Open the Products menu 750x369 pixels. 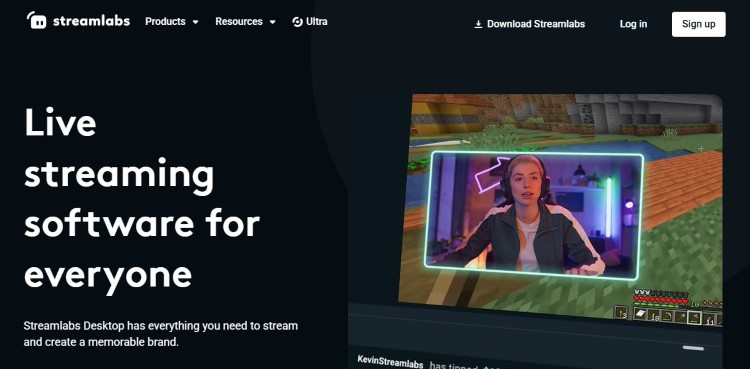tap(165, 22)
